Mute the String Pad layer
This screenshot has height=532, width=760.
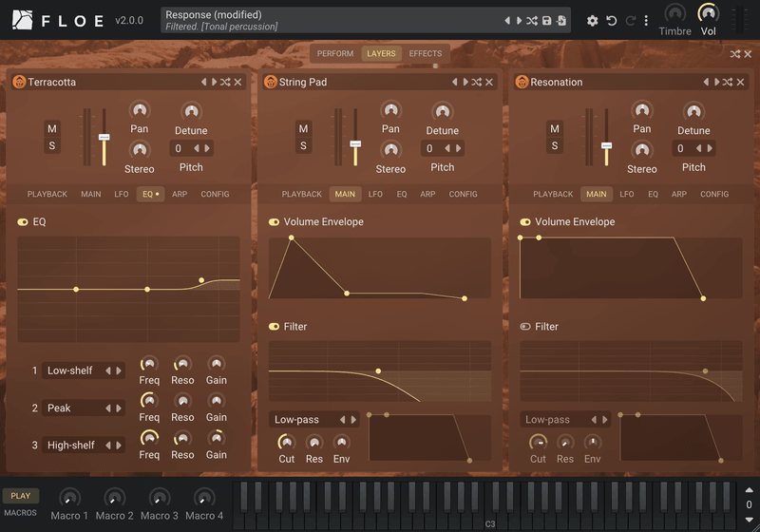303,129
